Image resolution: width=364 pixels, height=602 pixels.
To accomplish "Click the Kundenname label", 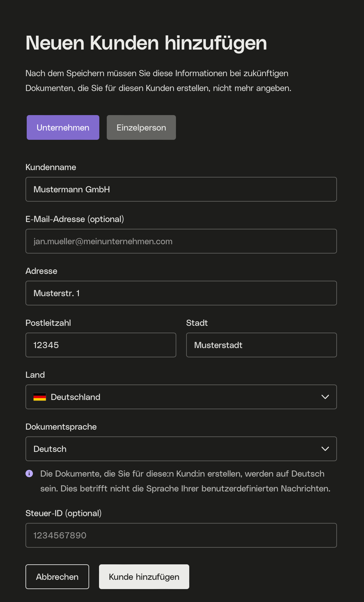I will (x=51, y=167).
